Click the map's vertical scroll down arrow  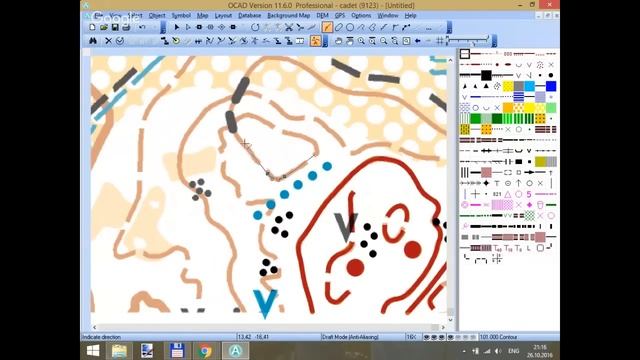tap(450, 320)
